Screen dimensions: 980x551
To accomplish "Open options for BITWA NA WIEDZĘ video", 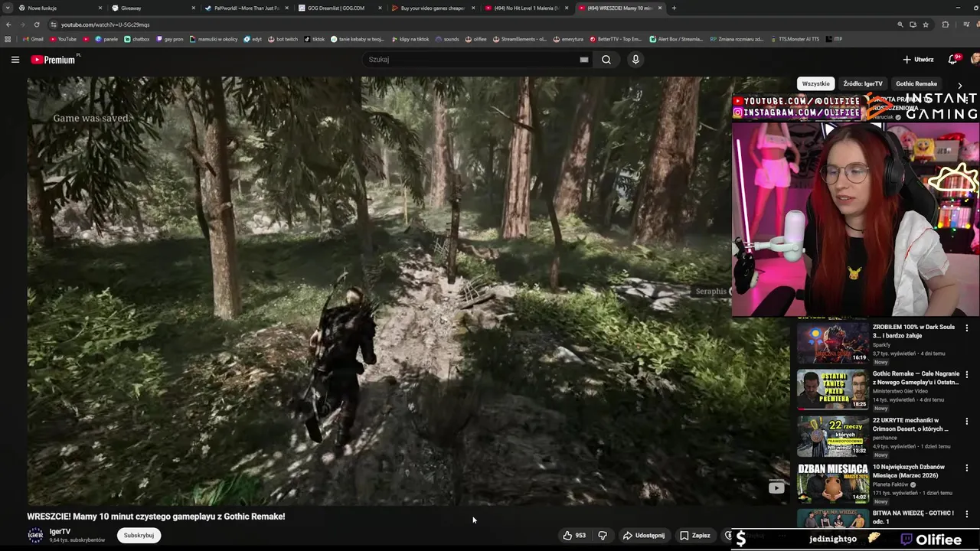I will (x=966, y=514).
